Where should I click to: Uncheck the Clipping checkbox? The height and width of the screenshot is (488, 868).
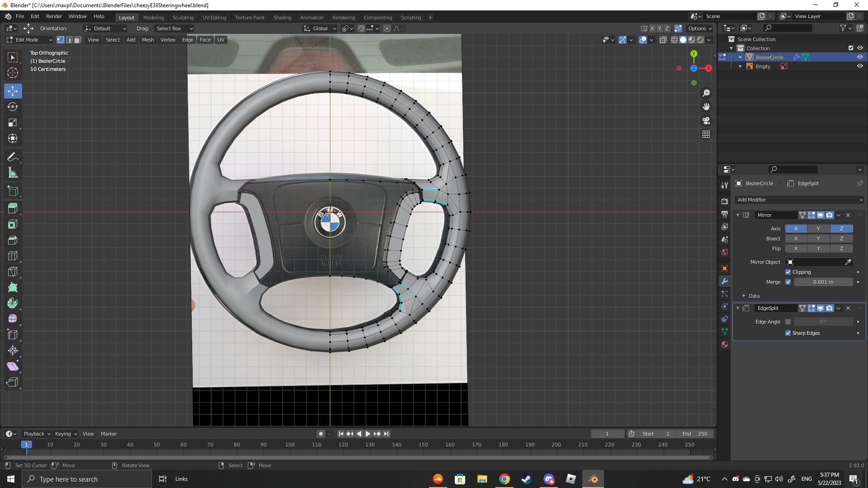click(788, 272)
